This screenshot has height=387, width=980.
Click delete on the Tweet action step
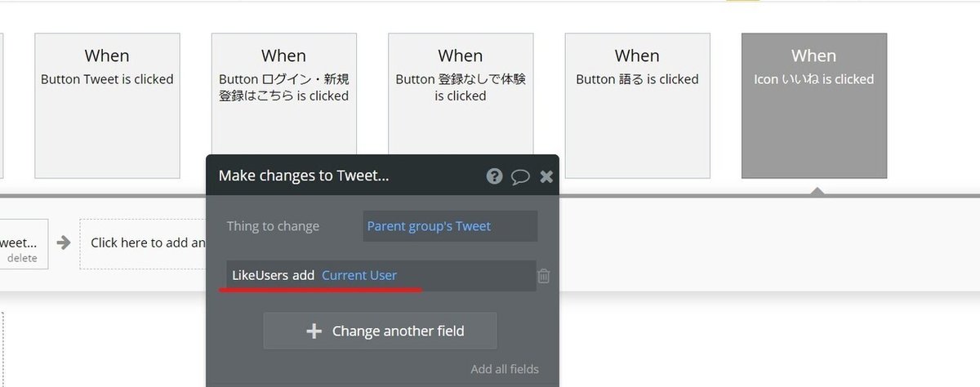(x=22, y=258)
